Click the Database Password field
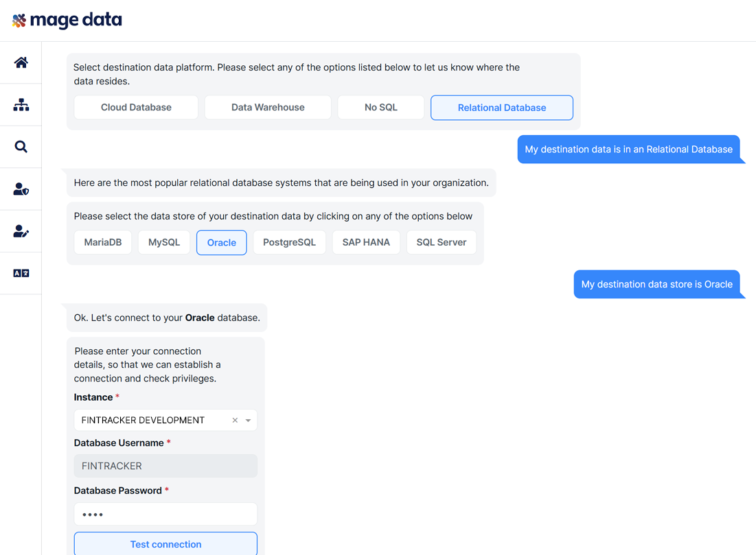The image size is (756, 555). [x=165, y=515]
